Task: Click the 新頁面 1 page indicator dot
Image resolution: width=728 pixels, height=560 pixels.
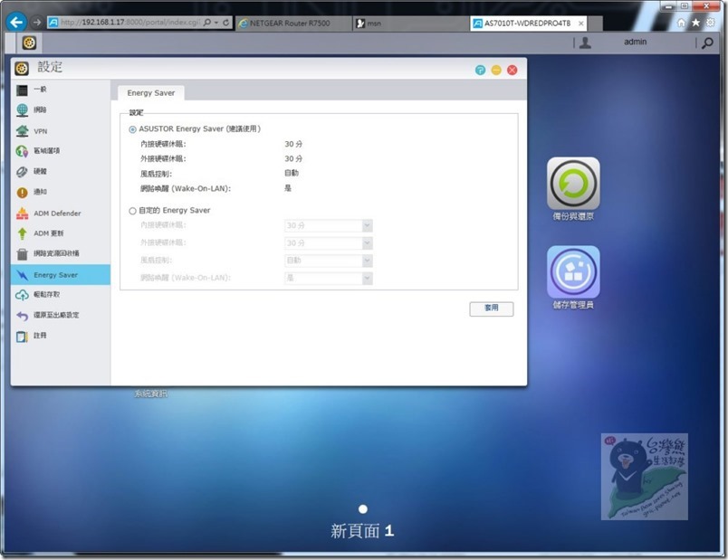Action: 363,509
